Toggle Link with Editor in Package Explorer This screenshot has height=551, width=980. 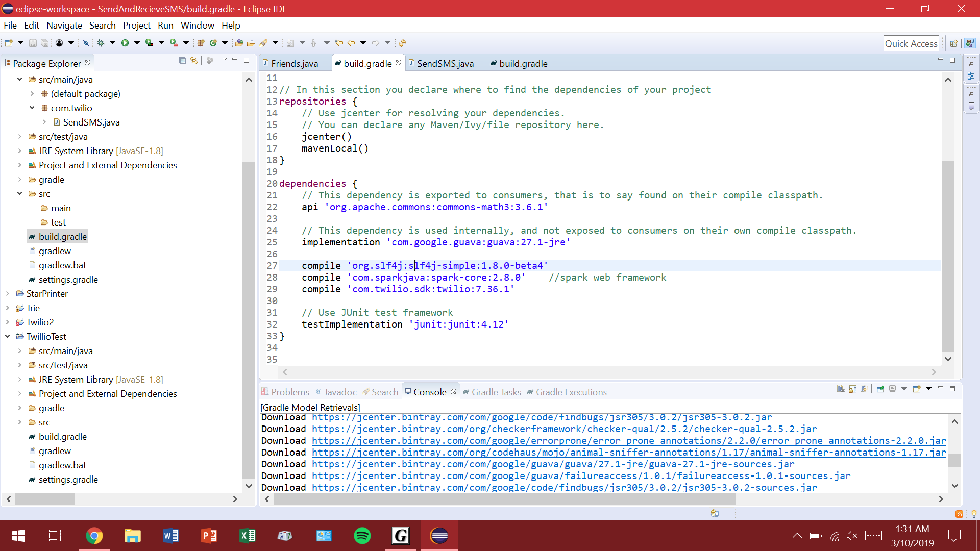(x=194, y=61)
